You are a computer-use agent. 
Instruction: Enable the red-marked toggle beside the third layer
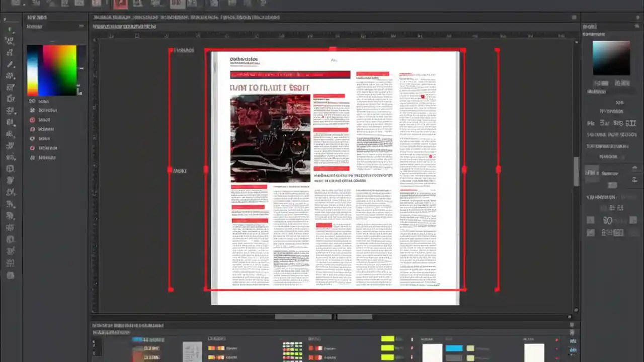(32, 119)
